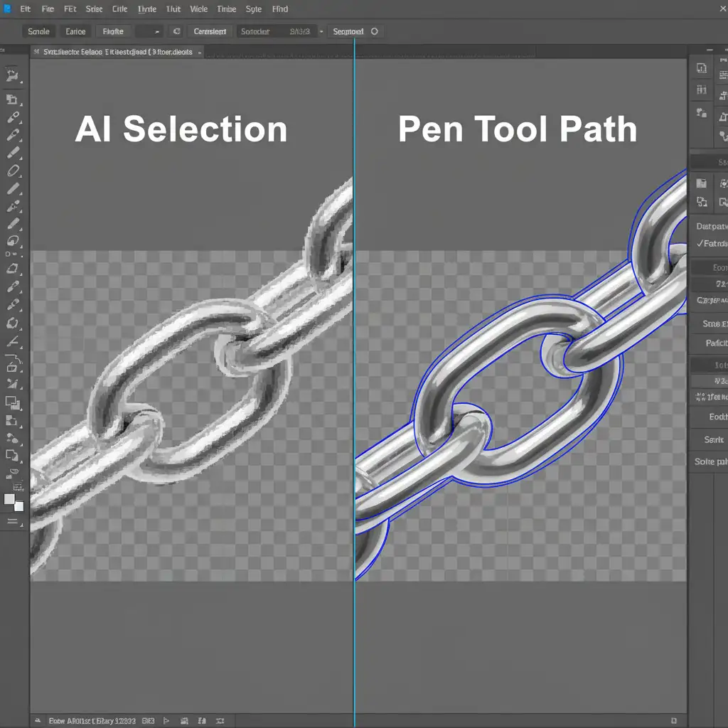Click the play arrow in bottom status bar
728x728 pixels.
(x=166, y=720)
